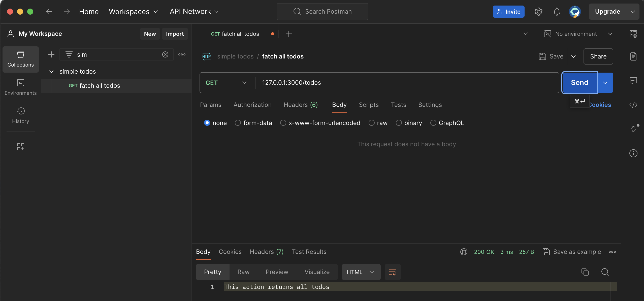Switch to the Authorization tab

pos(252,105)
